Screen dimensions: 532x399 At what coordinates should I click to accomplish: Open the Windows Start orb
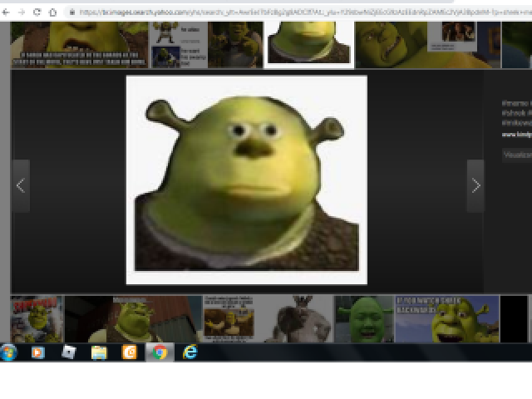point(8,352)
